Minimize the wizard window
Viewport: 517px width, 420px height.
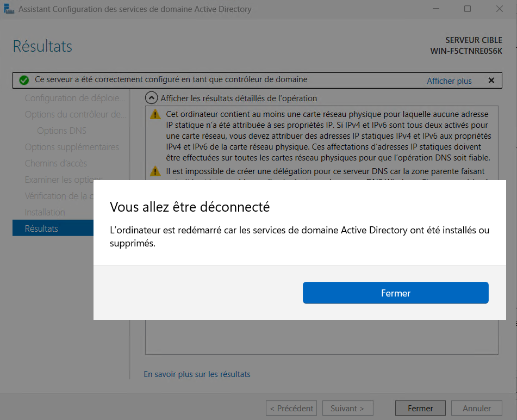436,9
